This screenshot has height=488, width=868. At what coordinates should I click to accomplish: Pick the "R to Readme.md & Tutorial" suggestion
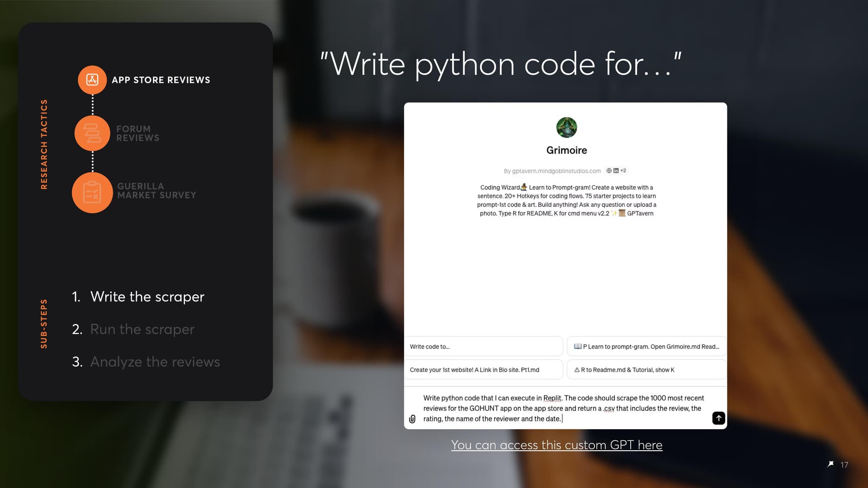point(647,370)
